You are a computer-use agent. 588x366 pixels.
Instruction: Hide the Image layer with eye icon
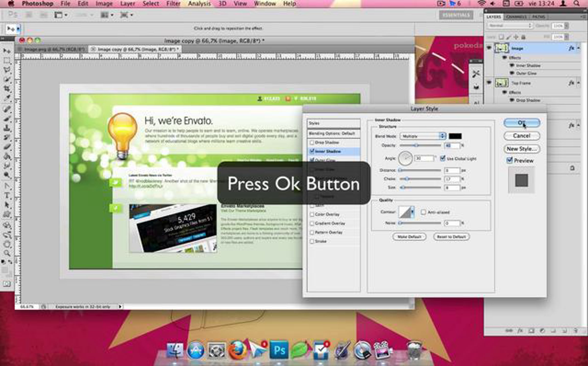[489, 48]
